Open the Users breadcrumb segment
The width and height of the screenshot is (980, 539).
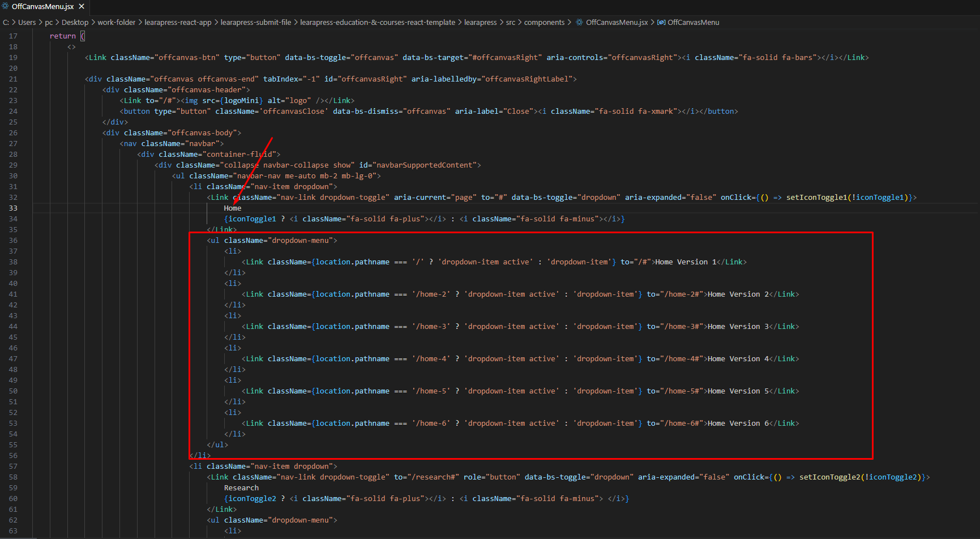click(x=27, y=23)
